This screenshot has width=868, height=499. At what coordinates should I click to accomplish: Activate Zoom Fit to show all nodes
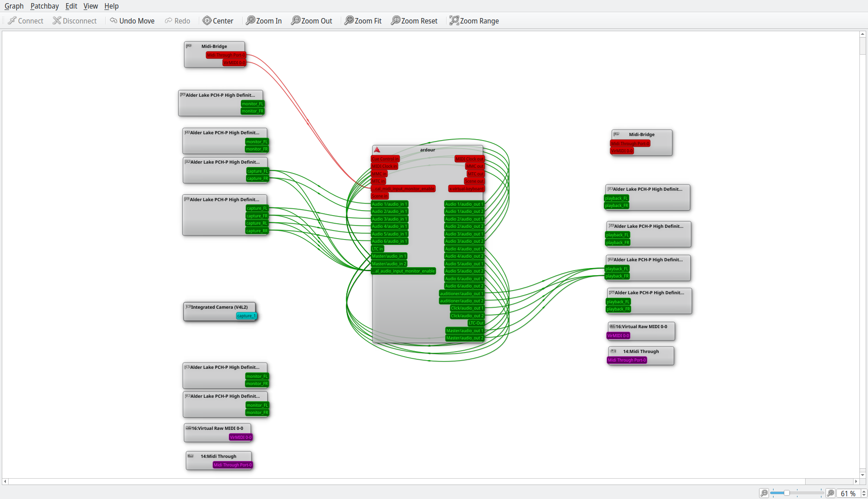pos(363,21)
